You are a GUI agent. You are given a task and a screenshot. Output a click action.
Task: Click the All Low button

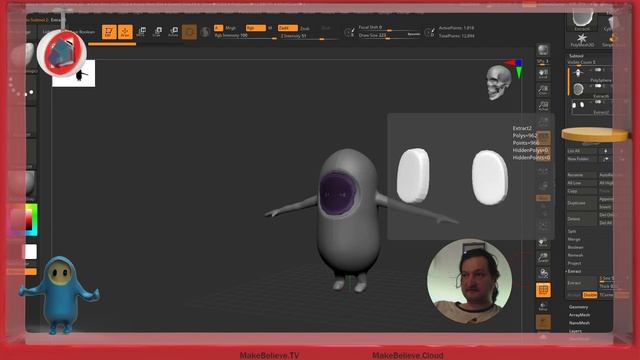tap(582, 183)
